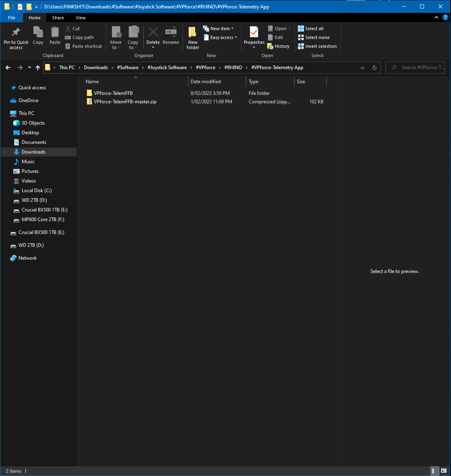Switch to the Share ribbon tab
451x476 pixels.
[x=58, y=18]
